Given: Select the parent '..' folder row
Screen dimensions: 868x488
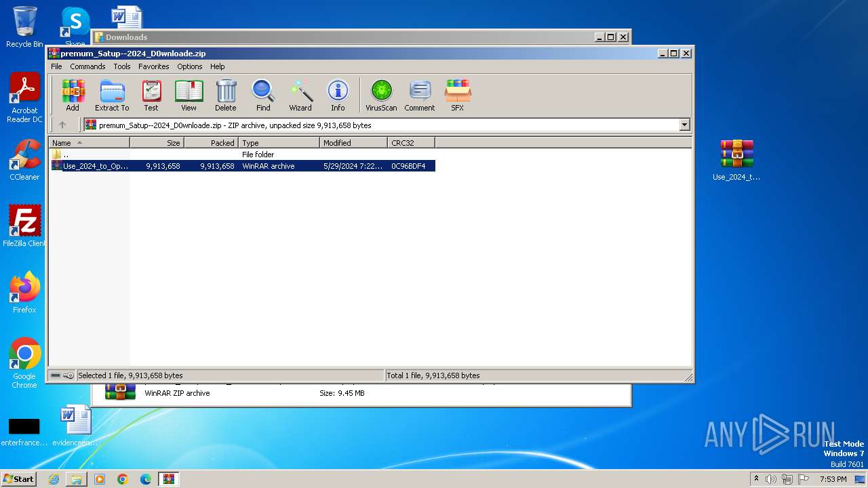Looking at the screenshot, I should pos(242,155).
